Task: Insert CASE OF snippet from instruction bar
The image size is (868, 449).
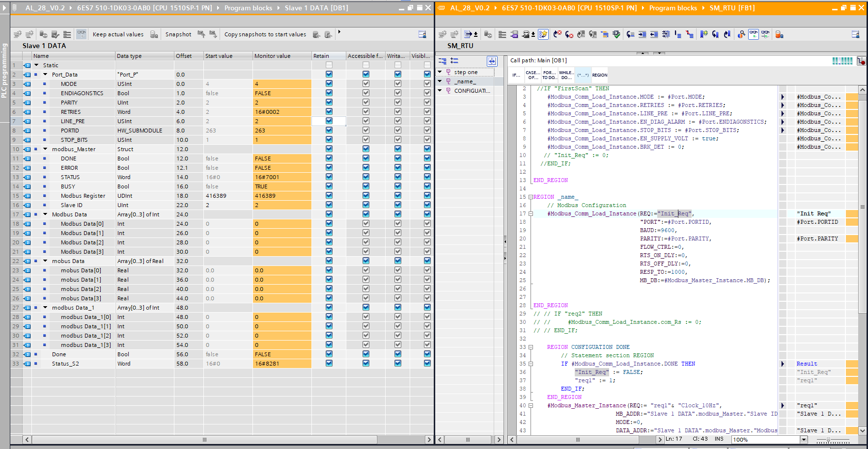Action: pyautogui.click(x=532, y=75)
